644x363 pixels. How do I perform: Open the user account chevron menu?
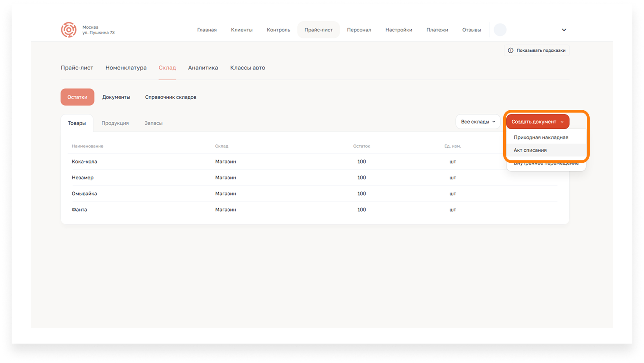564,30
